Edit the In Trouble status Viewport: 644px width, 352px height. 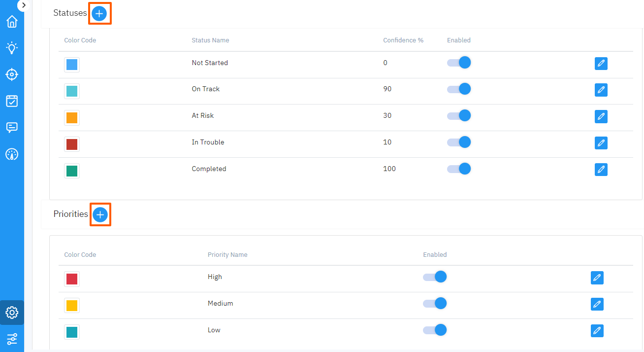(x=601, y=143)
